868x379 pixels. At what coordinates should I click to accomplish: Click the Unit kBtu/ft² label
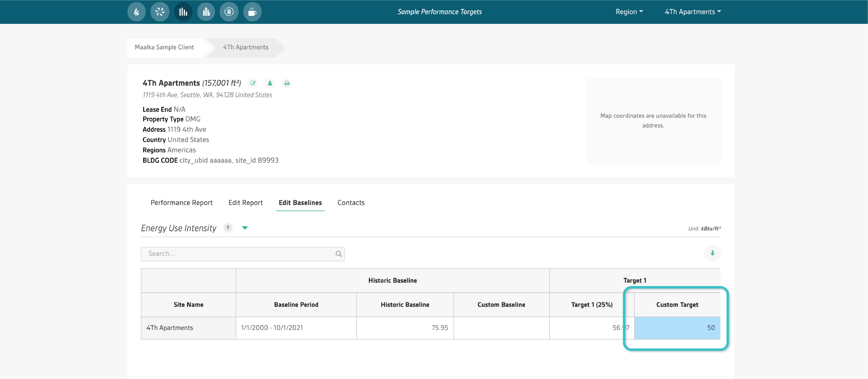704,229
